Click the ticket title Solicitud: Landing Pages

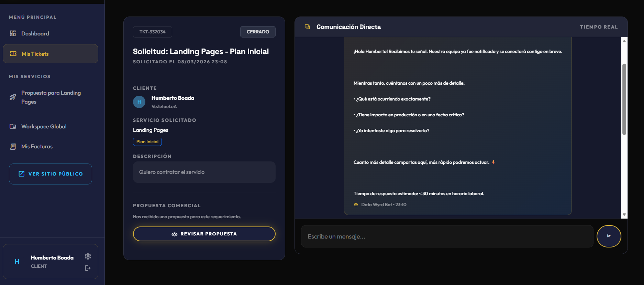click(x=201, y=51)
